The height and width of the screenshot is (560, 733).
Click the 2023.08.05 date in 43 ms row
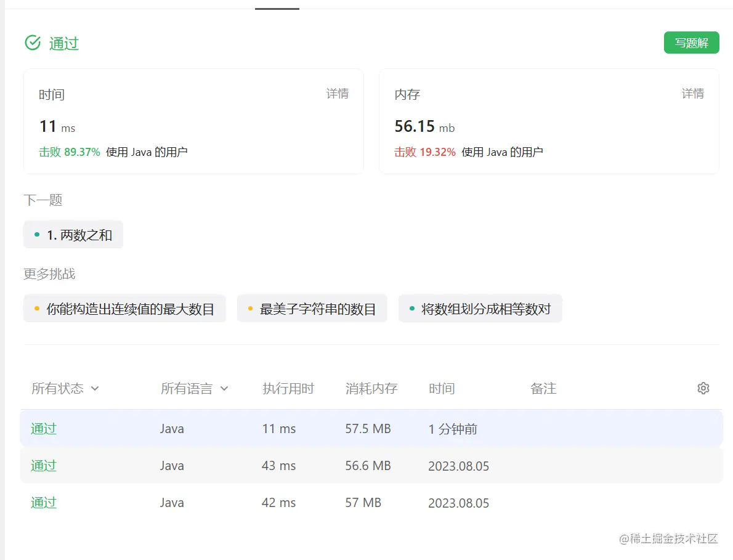tap(459, 466)
